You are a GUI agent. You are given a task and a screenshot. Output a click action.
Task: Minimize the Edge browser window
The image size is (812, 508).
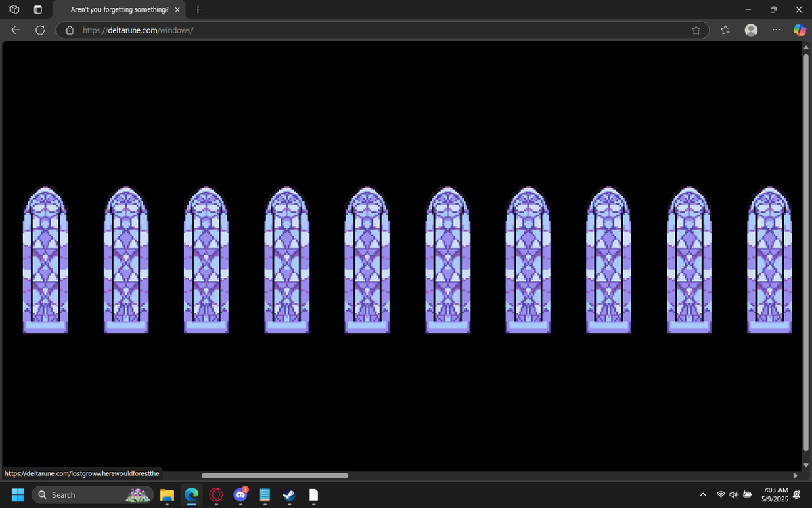pos(748,9)
